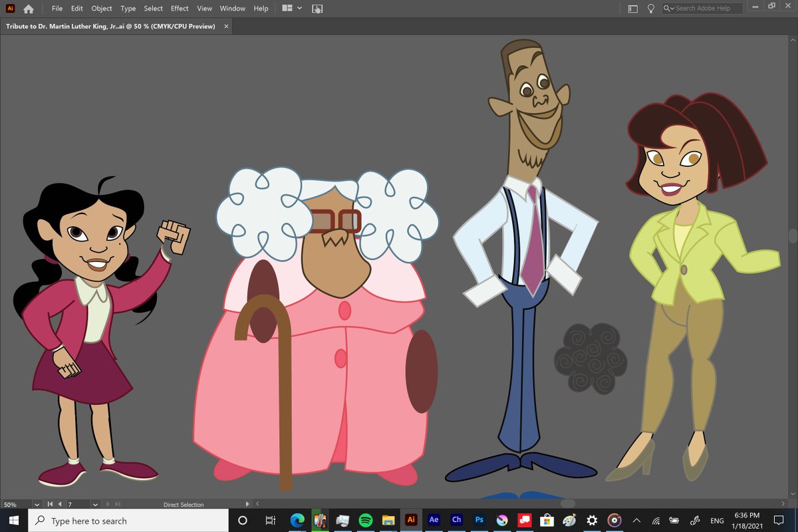Open the artboard navigation dropdown
This screenshot has width=798, height=532.
95,505
